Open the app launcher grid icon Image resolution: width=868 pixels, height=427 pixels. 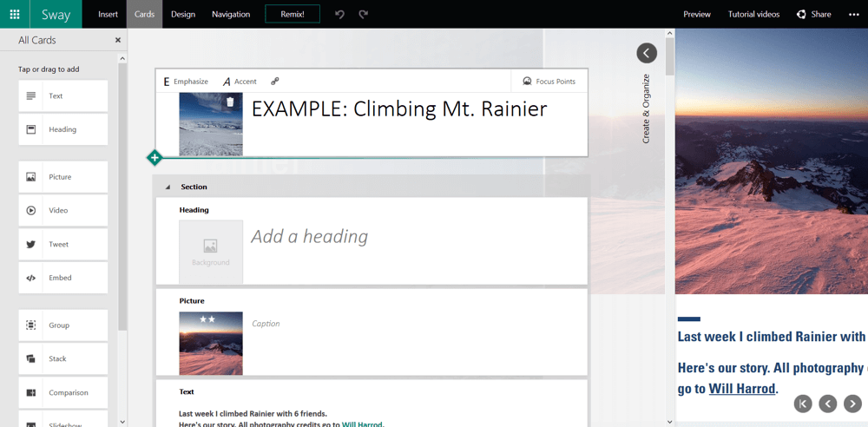point(15,14)
